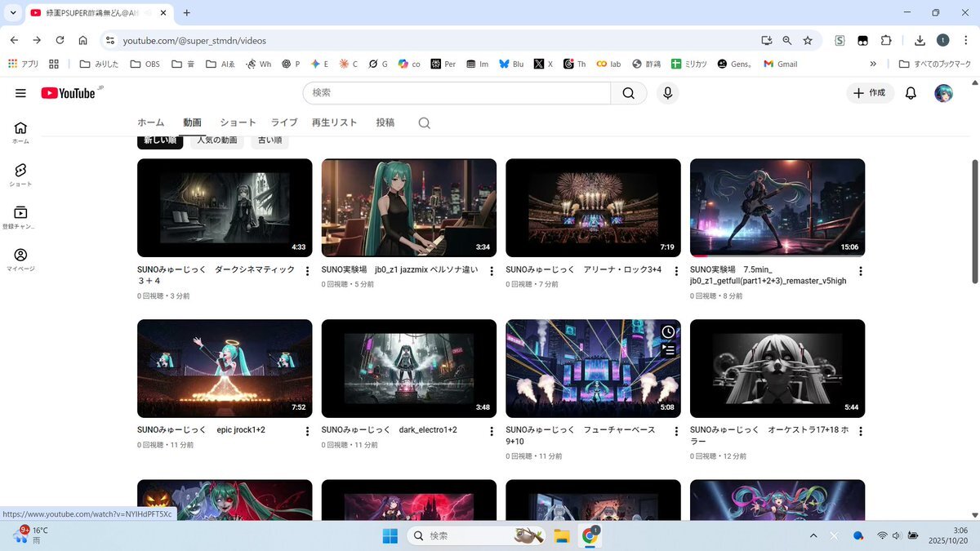Viewport: 980px width, 551px height.
Task: Open the notifications bell
Action: click(911, 93)
